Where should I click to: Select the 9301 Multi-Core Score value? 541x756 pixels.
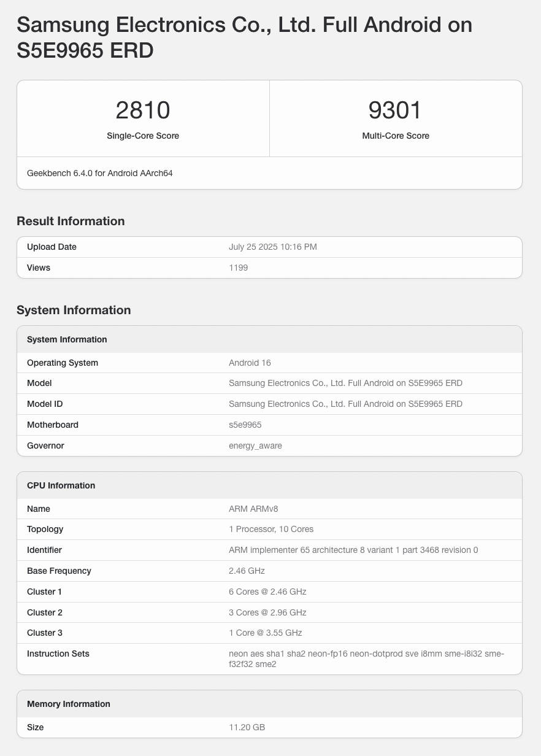pyautogui.click(x=395, y=110)
